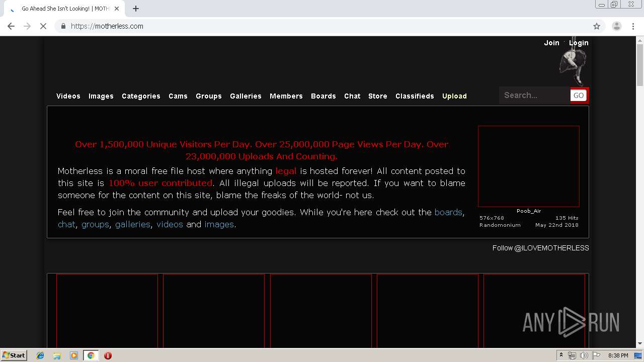Show hidden system tray icons
The height and width of the screenshot is (362, 644).
pyautogui.click(x=561, y=355)
